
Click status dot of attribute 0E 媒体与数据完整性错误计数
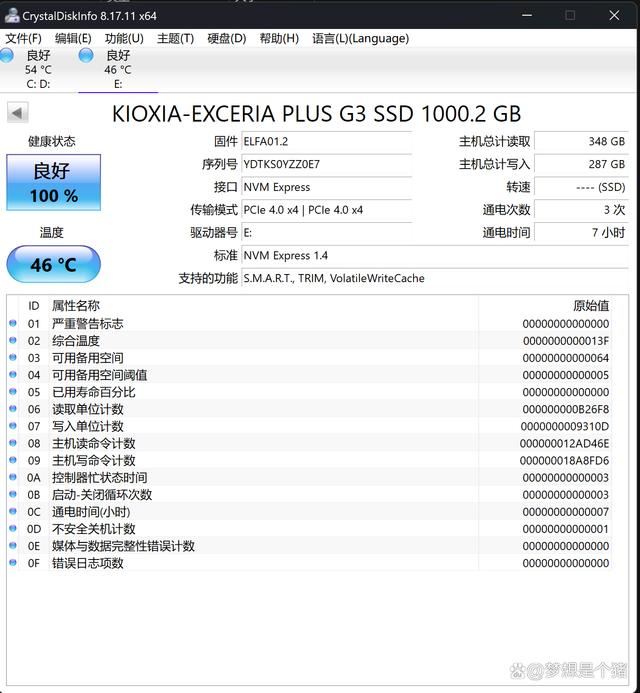(x=13, y=545)
